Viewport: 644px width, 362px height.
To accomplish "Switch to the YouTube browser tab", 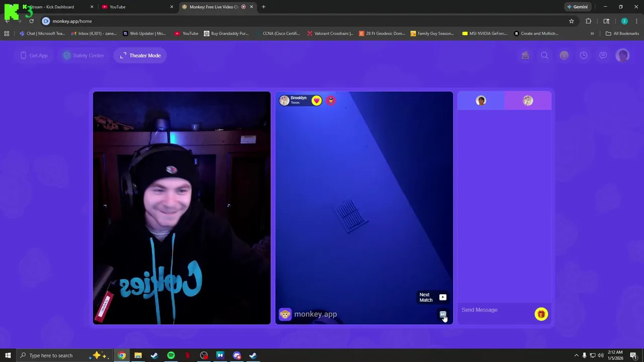I will pos(137,7).
